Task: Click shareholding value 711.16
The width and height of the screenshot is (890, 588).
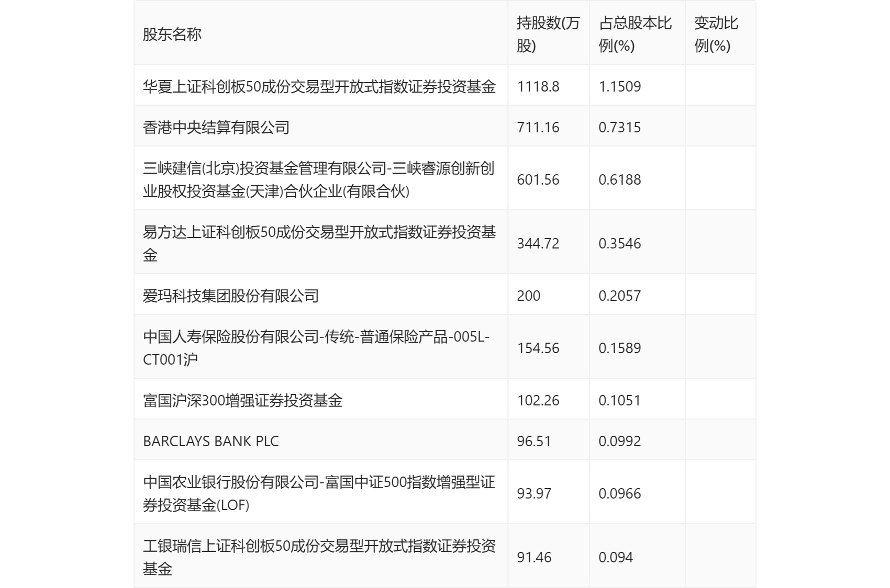Action: [x=538, y=127]
